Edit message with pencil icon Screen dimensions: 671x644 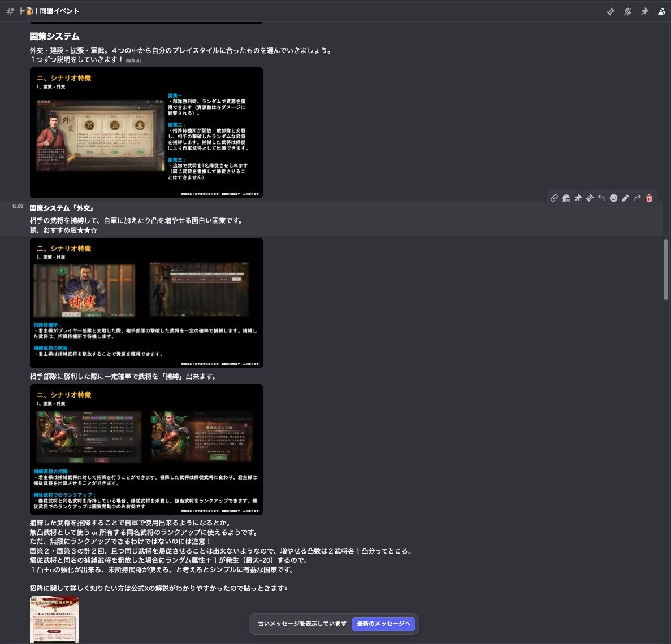click(x=625, y=198)
